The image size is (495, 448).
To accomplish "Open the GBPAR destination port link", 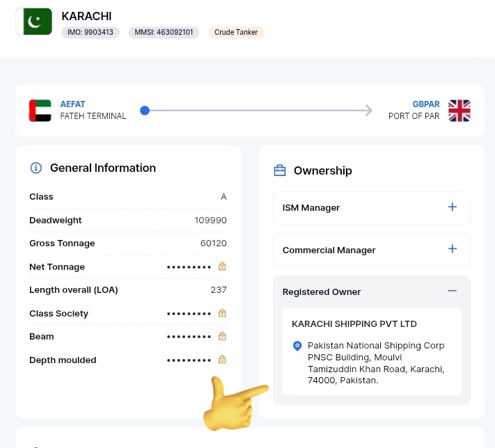I will 426,104.
